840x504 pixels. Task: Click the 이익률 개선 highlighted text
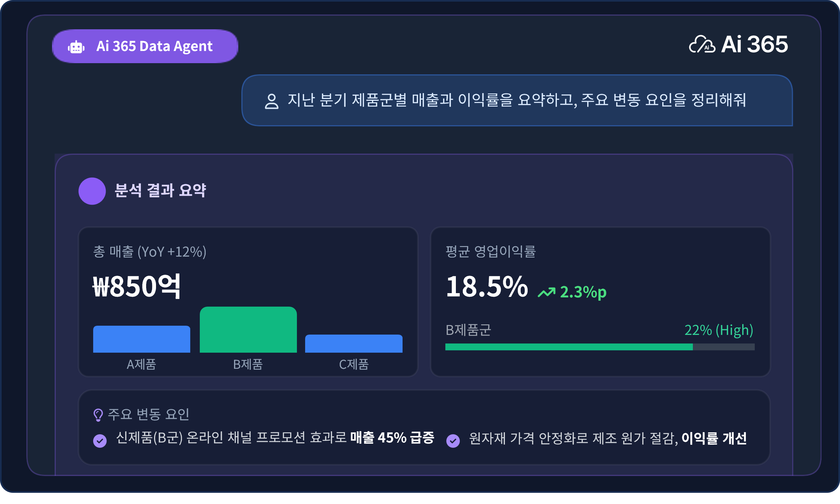click(714, 438)
